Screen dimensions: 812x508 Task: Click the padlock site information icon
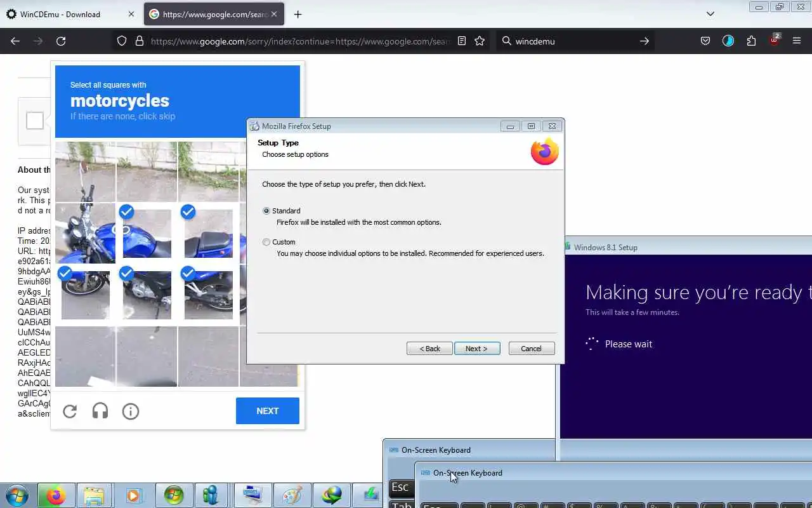tap(140, 41)
